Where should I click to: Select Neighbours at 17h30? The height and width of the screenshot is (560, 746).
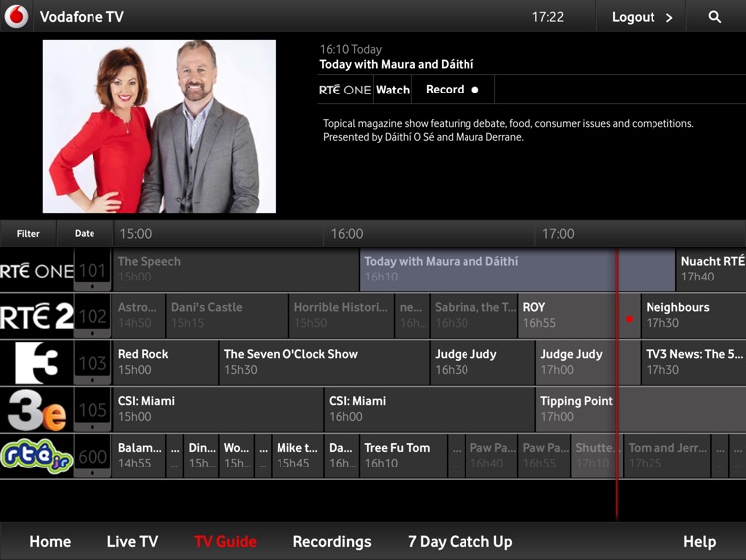pyautogui.click(x=693, y=316)
